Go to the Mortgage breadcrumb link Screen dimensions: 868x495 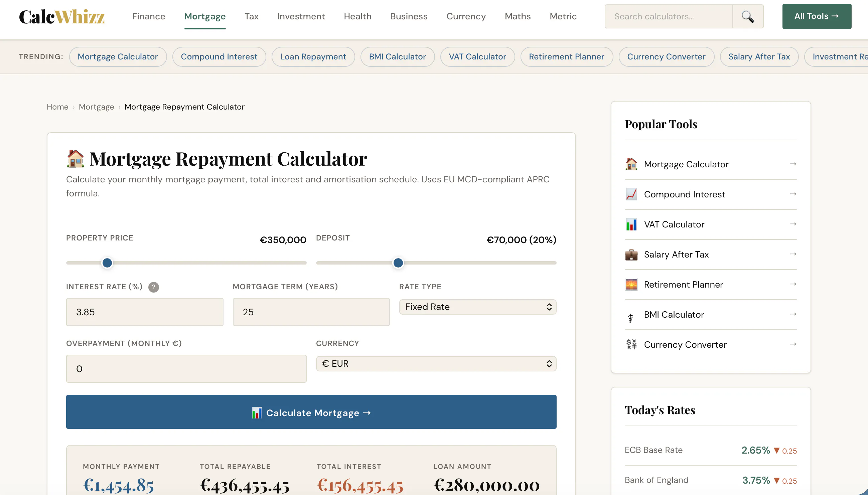(96, 107)
